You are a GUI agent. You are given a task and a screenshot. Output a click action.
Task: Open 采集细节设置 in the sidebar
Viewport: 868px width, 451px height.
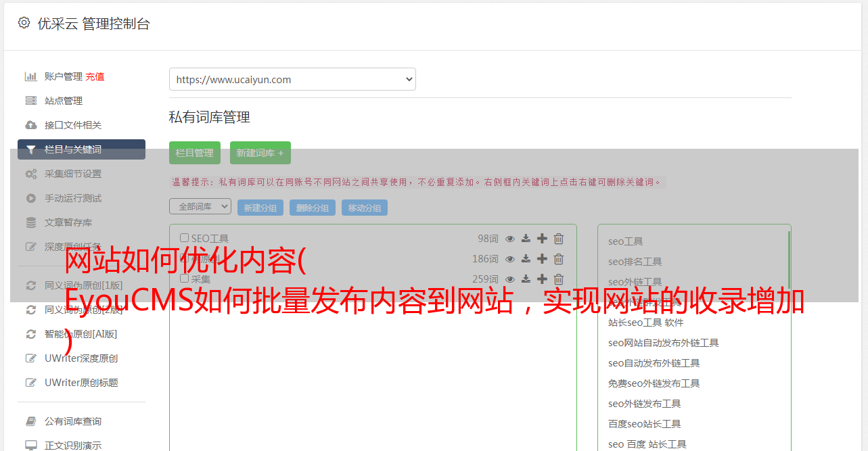tap(73, 174)
